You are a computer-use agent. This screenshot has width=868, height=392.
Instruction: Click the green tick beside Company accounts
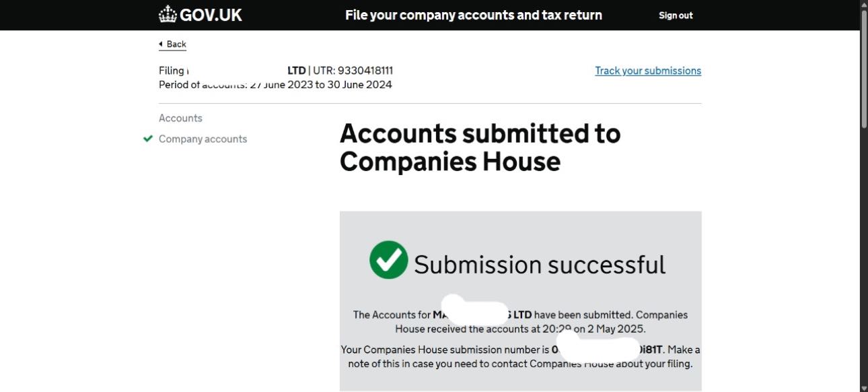(148, 139)
